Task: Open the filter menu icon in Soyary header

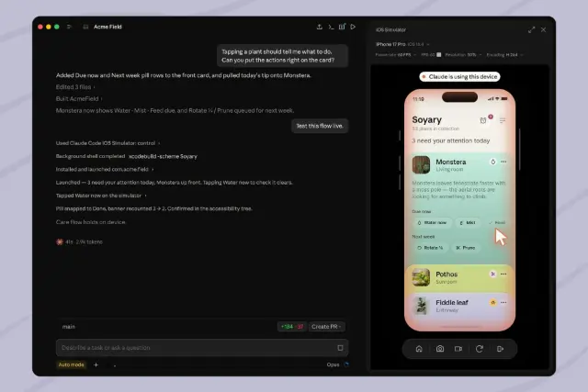Action: tap(503, 120)
